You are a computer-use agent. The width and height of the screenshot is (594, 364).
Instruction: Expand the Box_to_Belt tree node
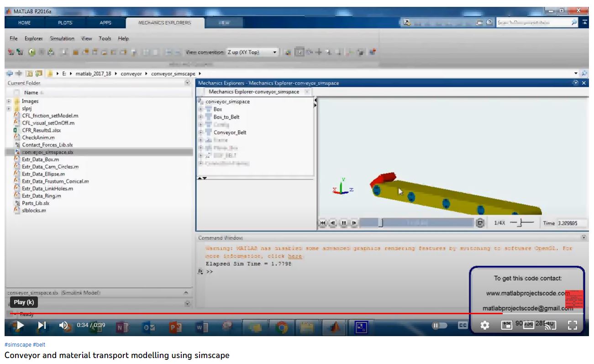coord(201,117)
